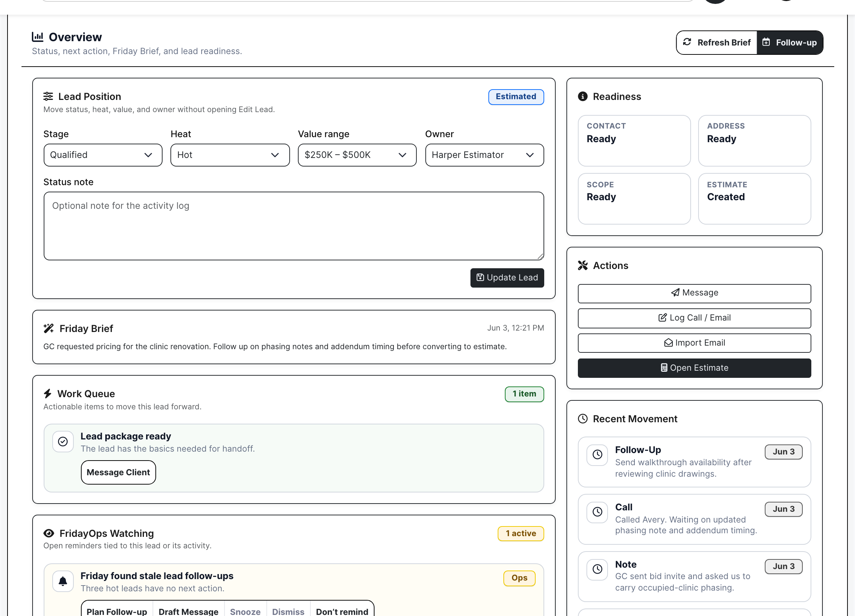
Task: Click the Overview bar chart icon
Action: point(38,37)
